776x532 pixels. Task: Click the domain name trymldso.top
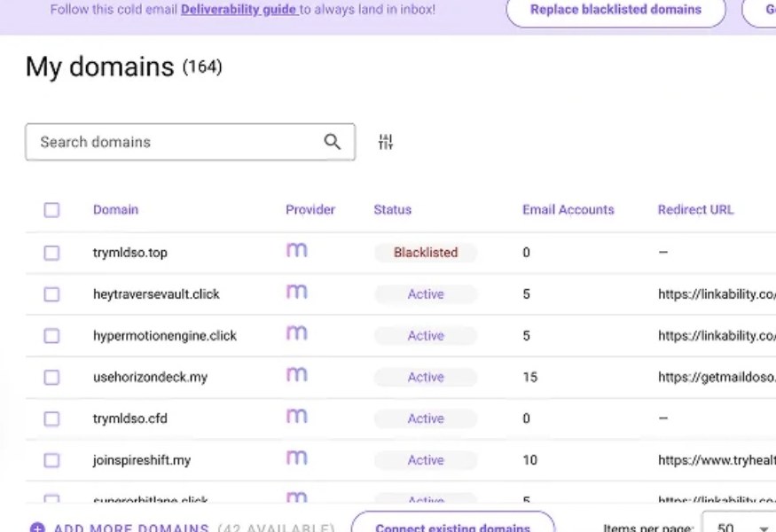pos(130,253)
